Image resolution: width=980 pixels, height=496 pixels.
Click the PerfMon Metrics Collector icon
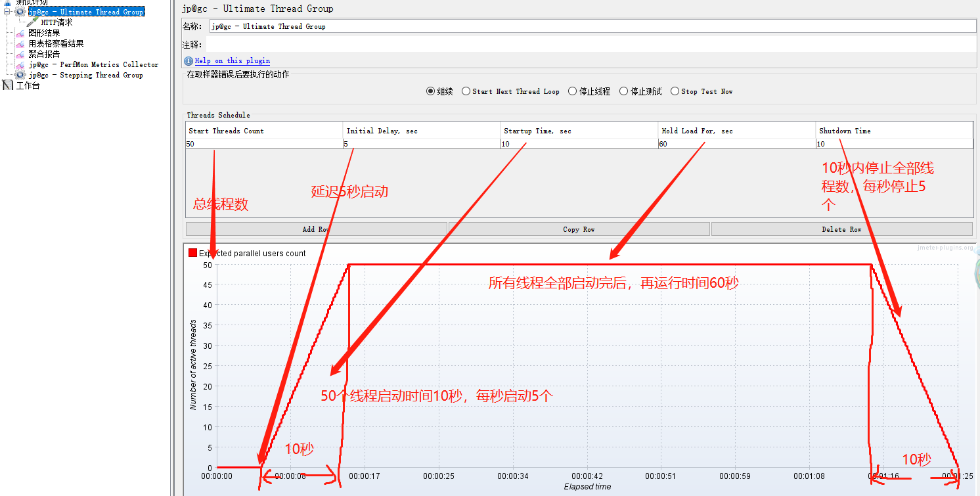(x=20, y=64)
